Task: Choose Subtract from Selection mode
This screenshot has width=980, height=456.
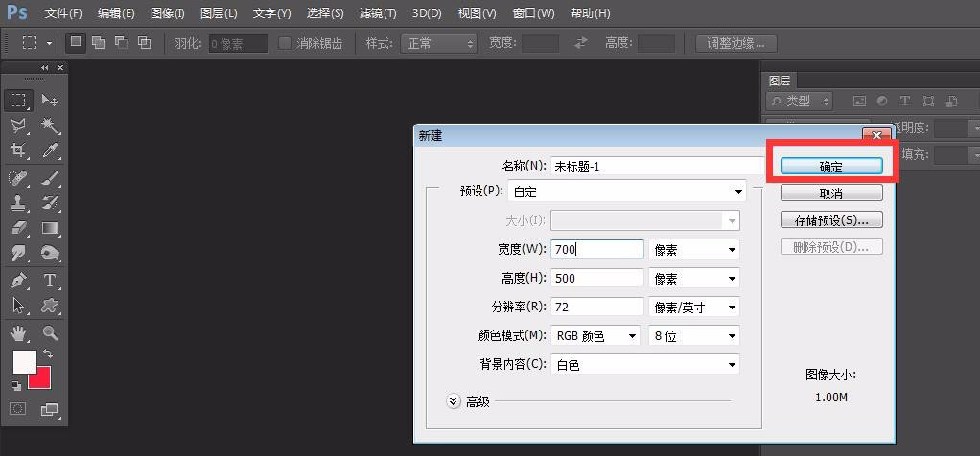Action: (121, 42)
